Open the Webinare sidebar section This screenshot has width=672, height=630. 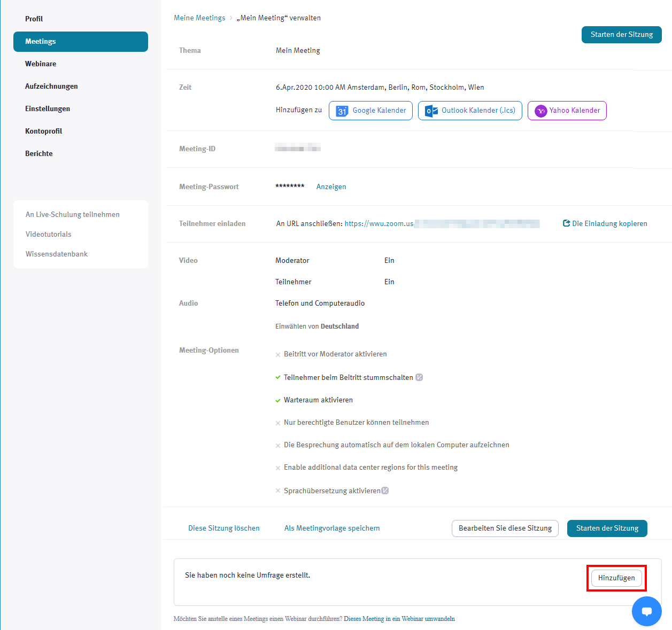[41, 64]
